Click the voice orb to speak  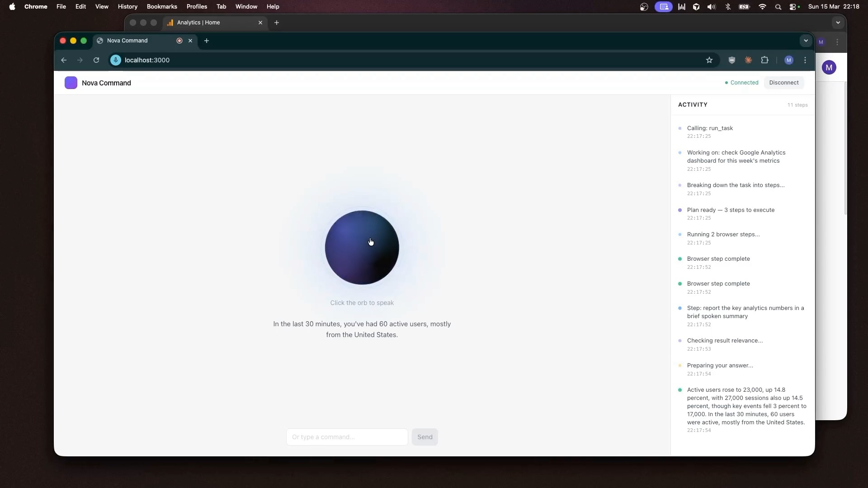[x=362, y=248]
